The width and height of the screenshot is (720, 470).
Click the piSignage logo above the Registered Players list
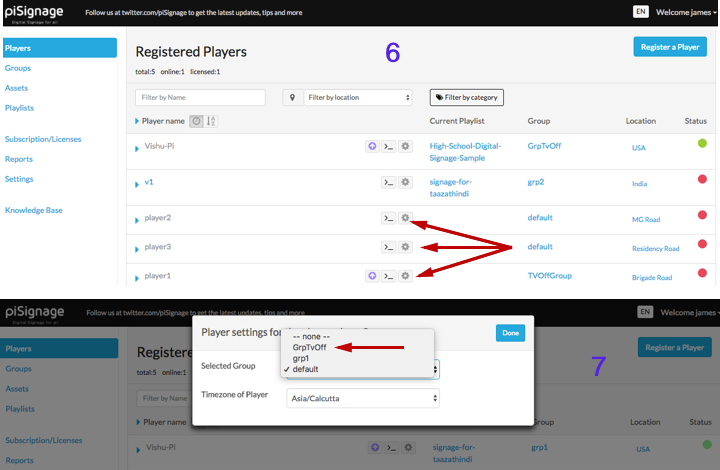[x=34, y=13]
